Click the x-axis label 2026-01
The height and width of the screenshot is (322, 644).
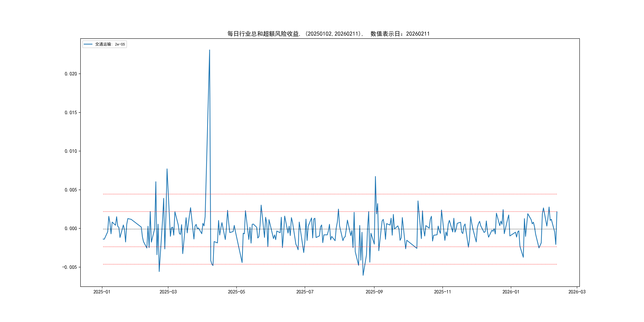[x=511, y=292]
